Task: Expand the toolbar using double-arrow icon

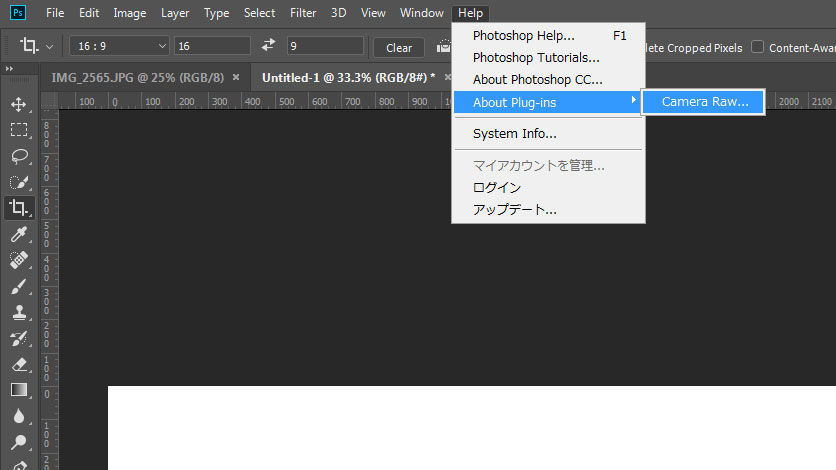Action: (x=9, y=69)
